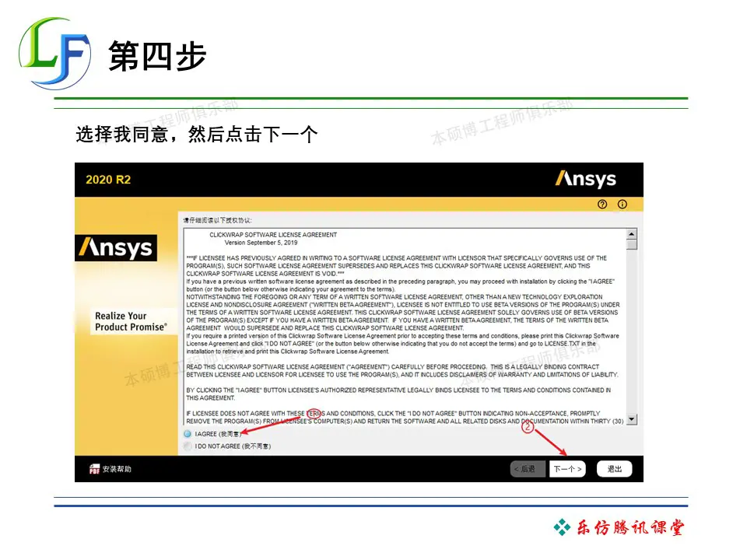The width and height of the screenshot is (747, 560).
Task: Click the "CLICKWRAP SOFTWARE LICENSE AGREEMENT" title text
Action: click(x=273, y=235)
